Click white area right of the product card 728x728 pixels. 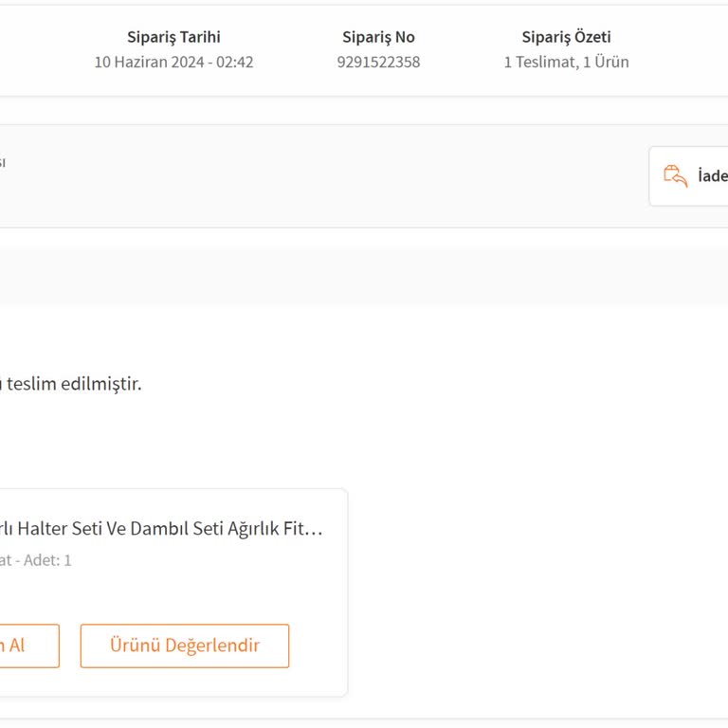pos(531,588)
